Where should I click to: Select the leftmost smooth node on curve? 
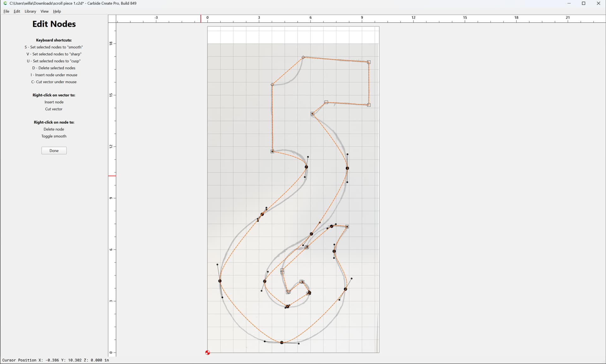pos(220,281)
